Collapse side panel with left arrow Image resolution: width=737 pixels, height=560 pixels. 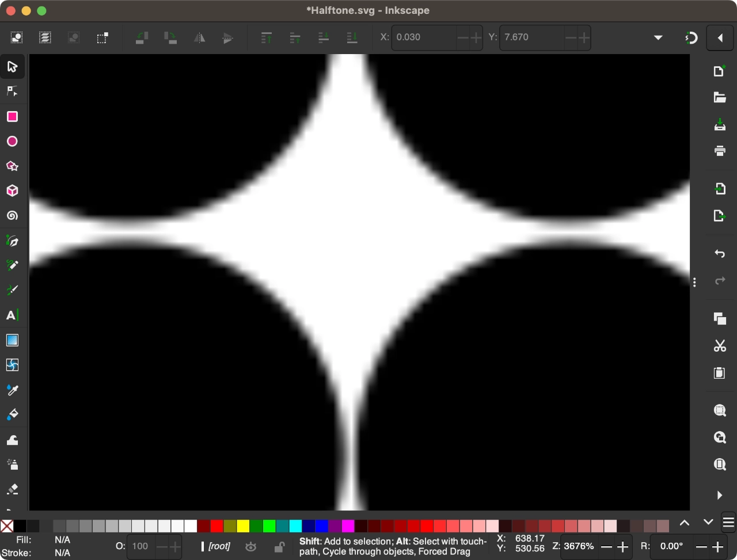(x=720, y=38)
